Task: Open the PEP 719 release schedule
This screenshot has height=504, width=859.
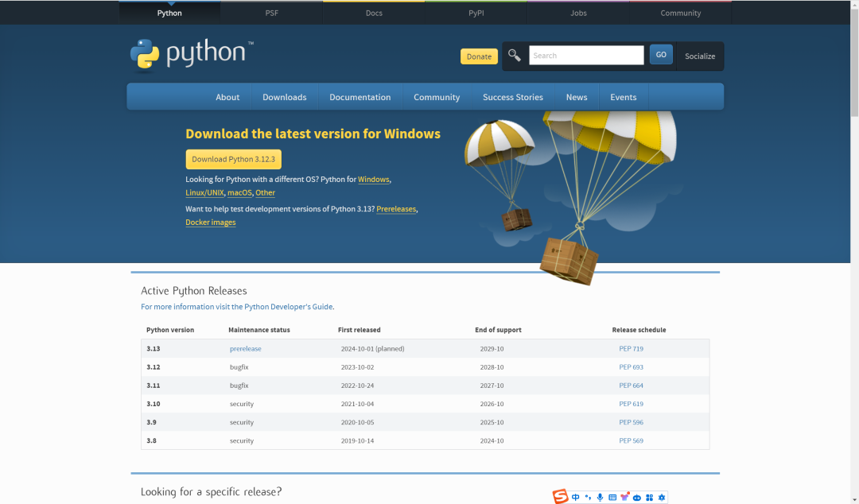Action: pos(631,348)
